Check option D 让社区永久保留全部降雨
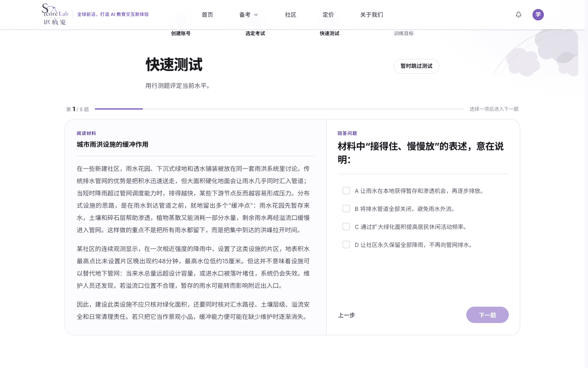The image size is (588, 368). (x=346, y=245)
